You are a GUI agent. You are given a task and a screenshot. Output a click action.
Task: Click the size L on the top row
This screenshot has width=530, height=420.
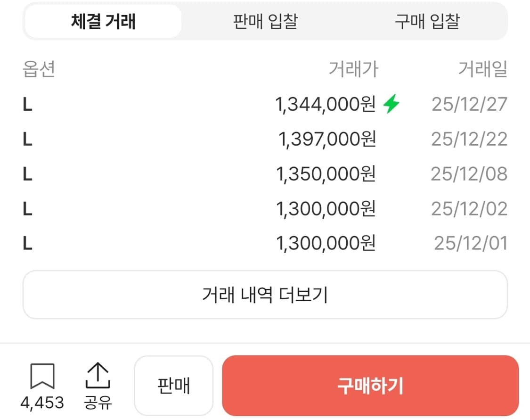[27, 104]
